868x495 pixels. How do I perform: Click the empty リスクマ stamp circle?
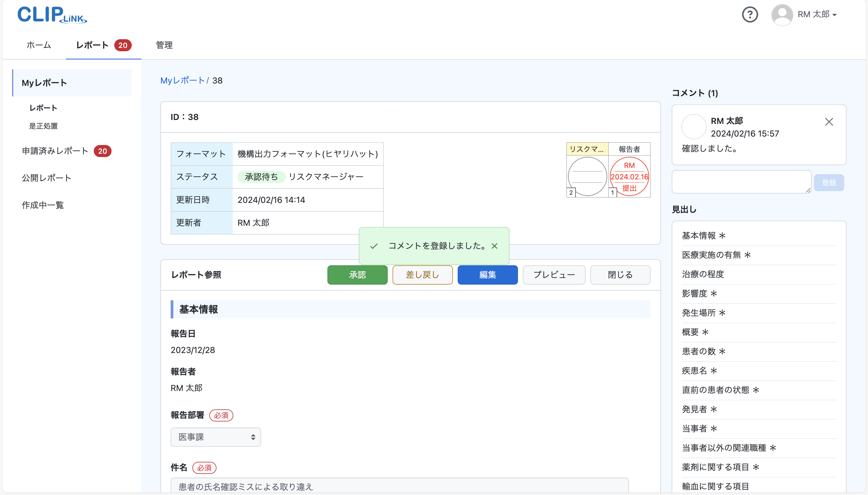[587, 176]
